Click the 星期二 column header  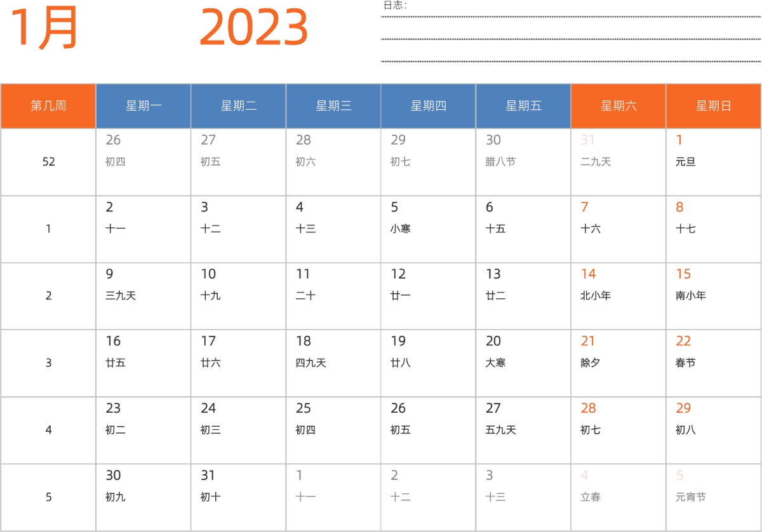click(239, 106)
